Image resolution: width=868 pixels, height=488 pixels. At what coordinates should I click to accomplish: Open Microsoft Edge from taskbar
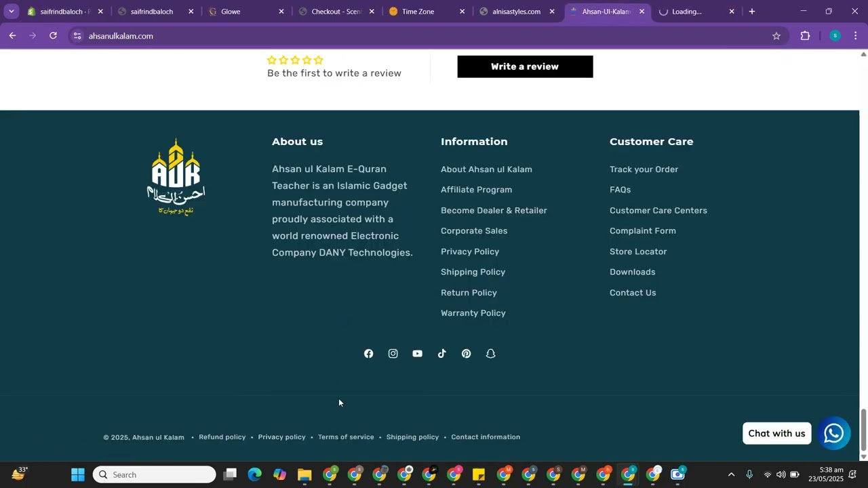[x=254, y=474]
